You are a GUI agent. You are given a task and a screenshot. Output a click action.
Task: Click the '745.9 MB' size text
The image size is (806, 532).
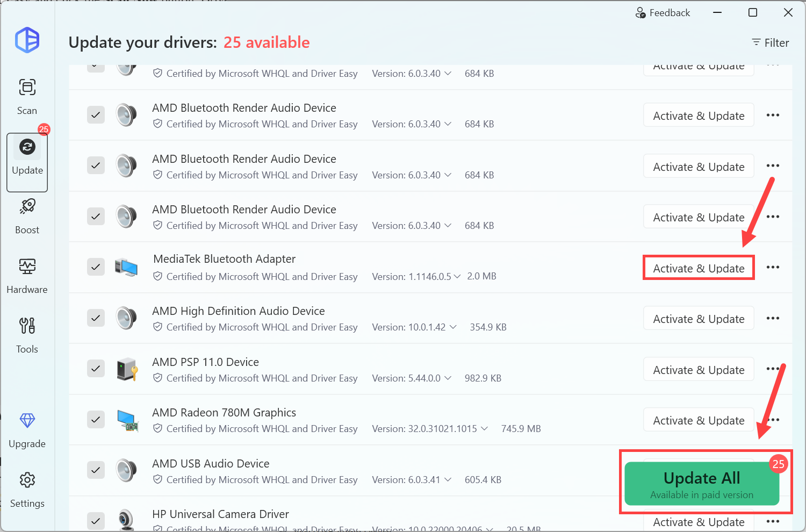coord(521,428)
